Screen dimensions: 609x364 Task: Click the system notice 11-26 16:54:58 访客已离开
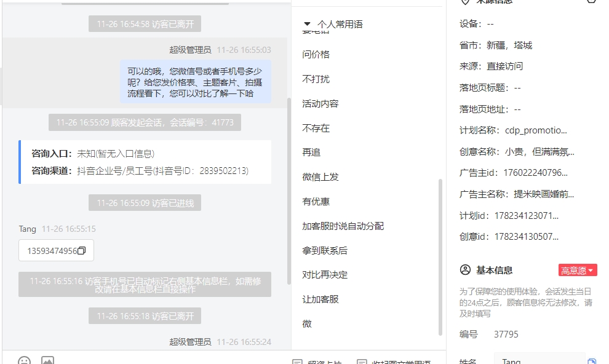pos(145,24)
